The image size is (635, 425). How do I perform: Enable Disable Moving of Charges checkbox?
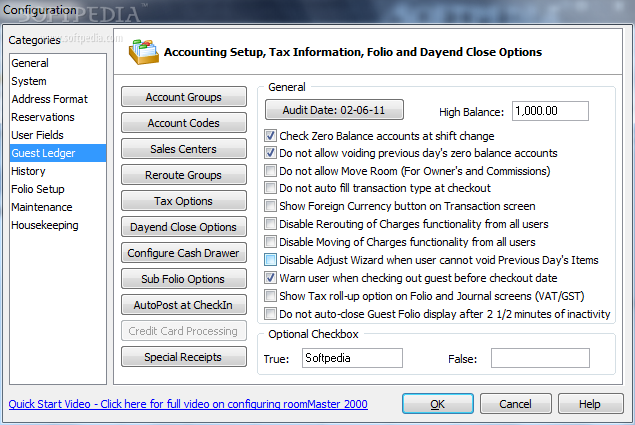(270, 242)
